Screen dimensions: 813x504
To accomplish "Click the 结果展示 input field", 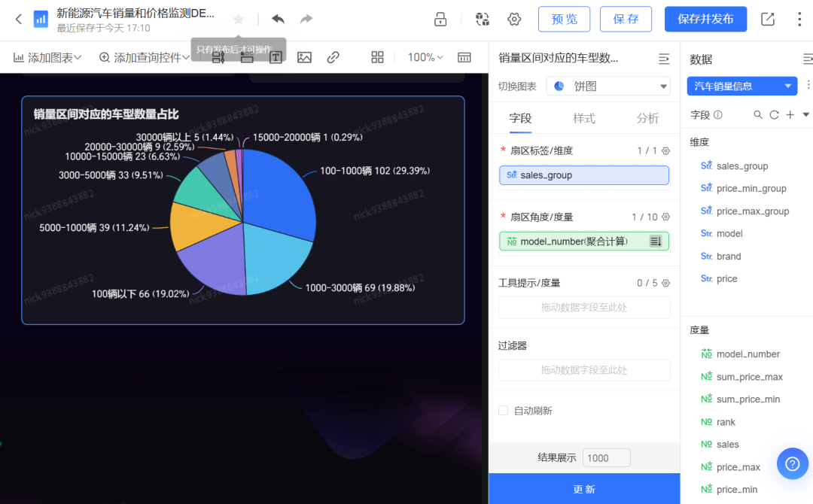I will [607, 458].
